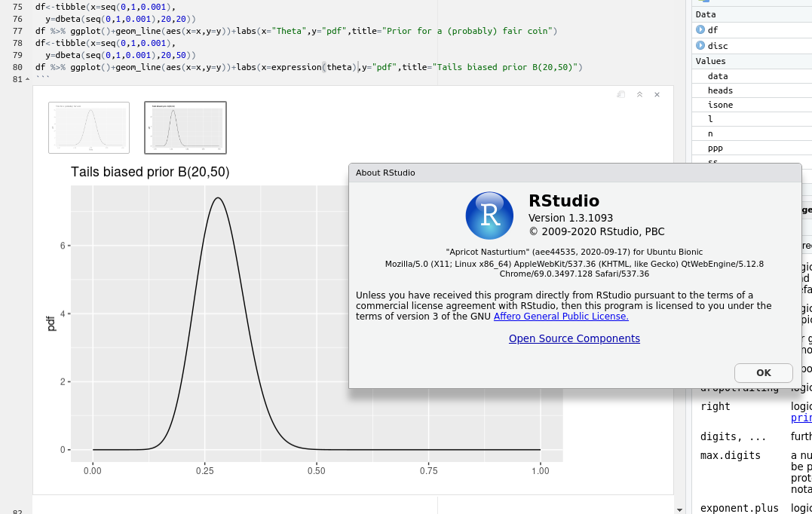This screenshot has height=514, width=812.
Task: Click line number 80 in the editor gutter
Action: [17, 67]
